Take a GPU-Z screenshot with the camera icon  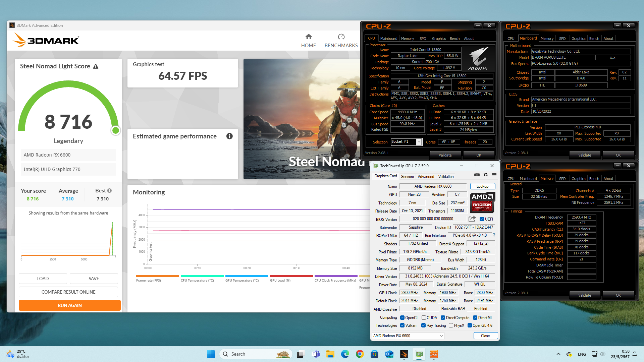click(x=477, y=175)
